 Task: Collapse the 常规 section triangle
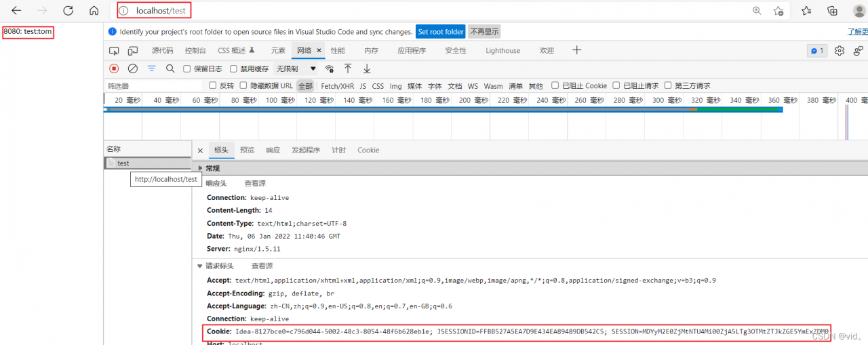point(200,168)
